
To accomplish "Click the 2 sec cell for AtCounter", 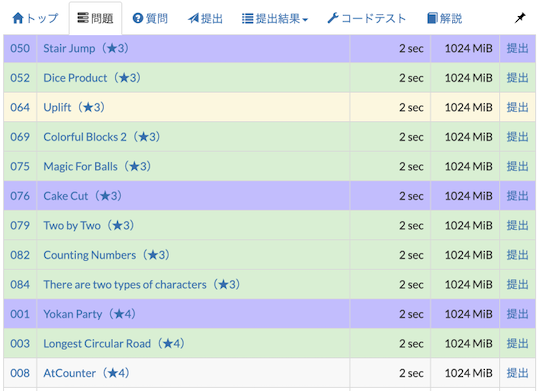I will coord(390,373).
